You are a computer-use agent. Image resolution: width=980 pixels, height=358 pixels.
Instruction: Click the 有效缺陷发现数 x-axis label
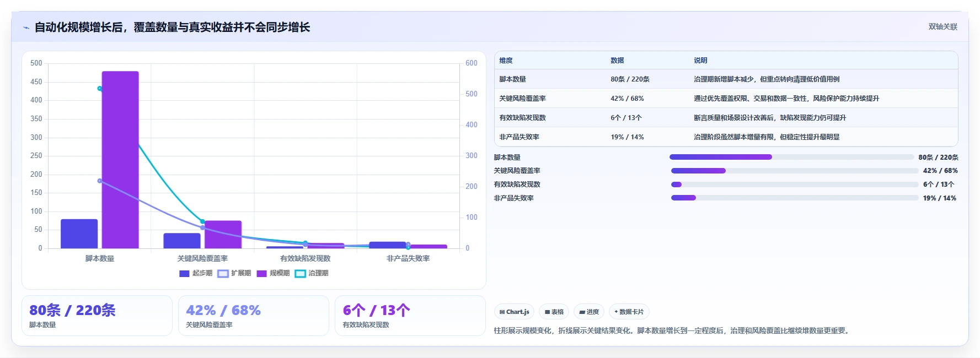[305, 258]
